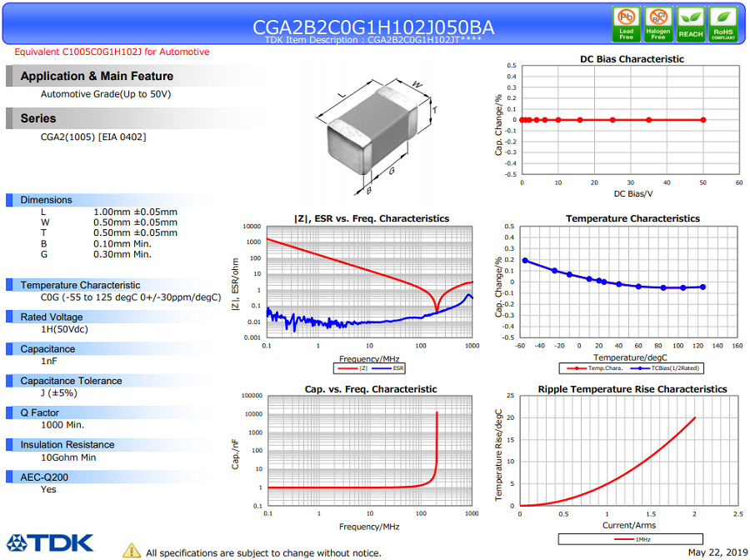Click the yellow warning triangle icon

[x=131, y=551]
